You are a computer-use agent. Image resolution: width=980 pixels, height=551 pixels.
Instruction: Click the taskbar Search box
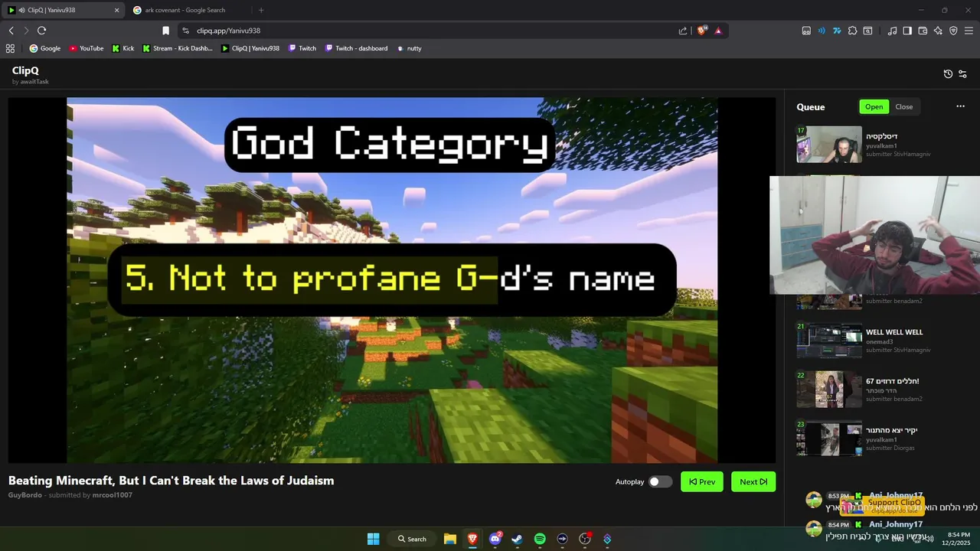pyautogui.click(x=412, y=539)
